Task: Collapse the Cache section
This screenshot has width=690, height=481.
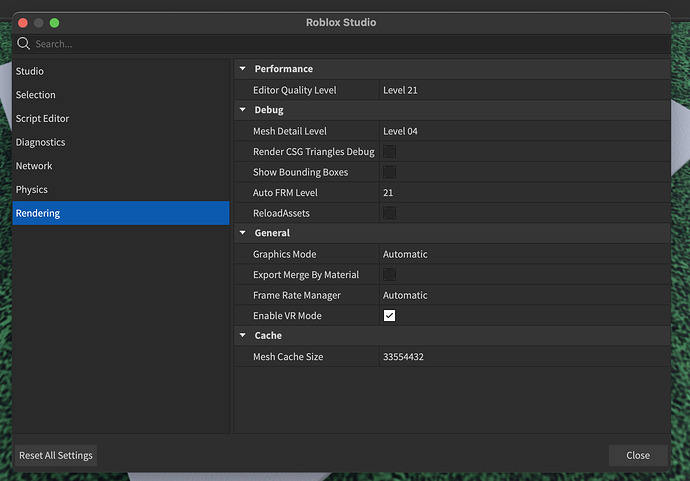Action: [242, 335]
